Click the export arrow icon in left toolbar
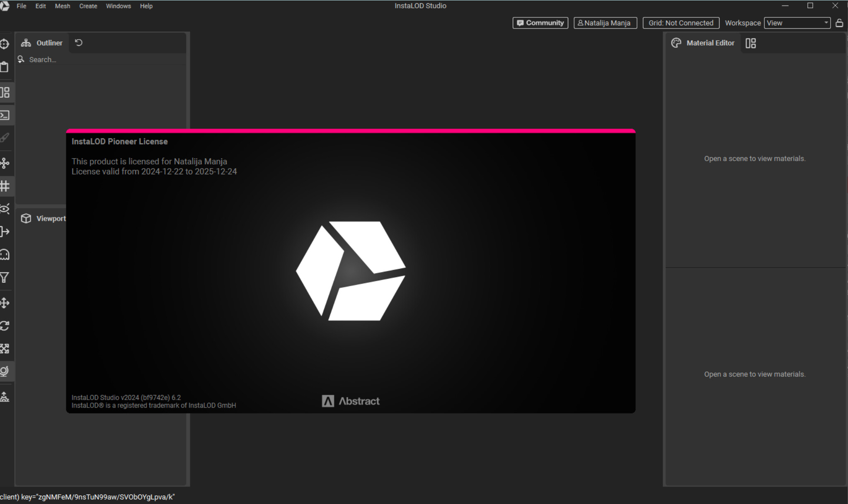The height and width of the screenshot is (504, 848). 5,232
